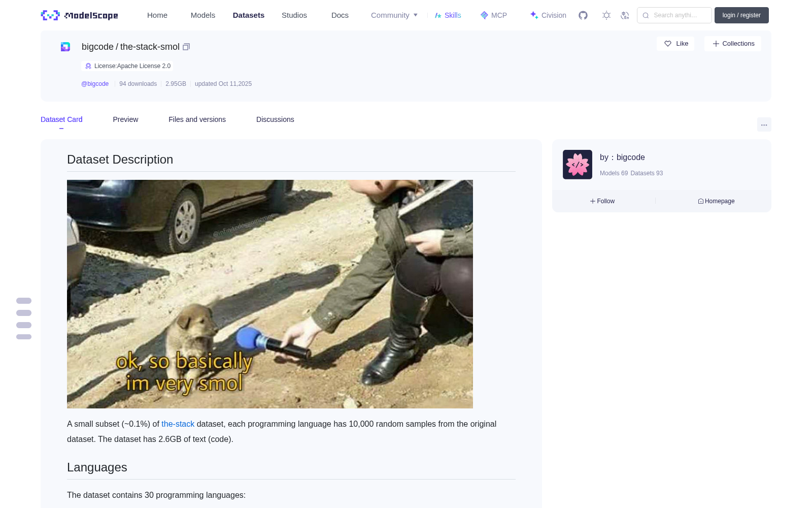
Task: Switch to the Discussions tab
Action: click(275, 119)
